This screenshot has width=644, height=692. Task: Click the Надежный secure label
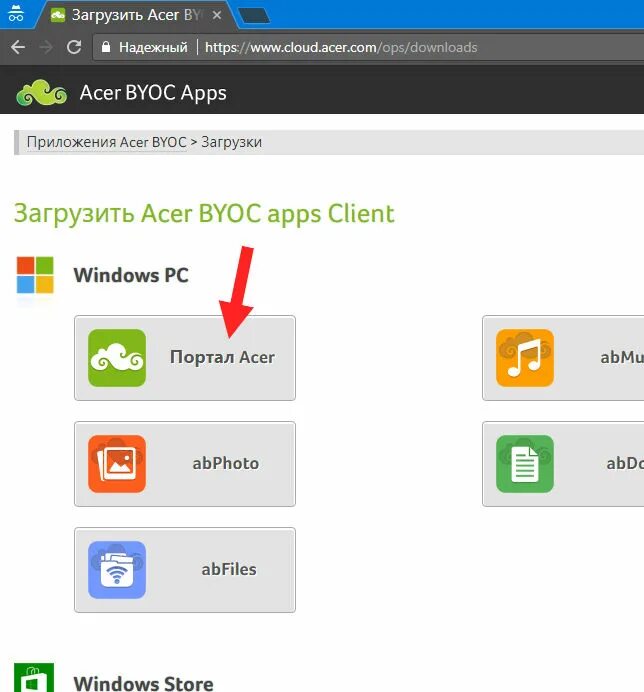coord(153,47)
